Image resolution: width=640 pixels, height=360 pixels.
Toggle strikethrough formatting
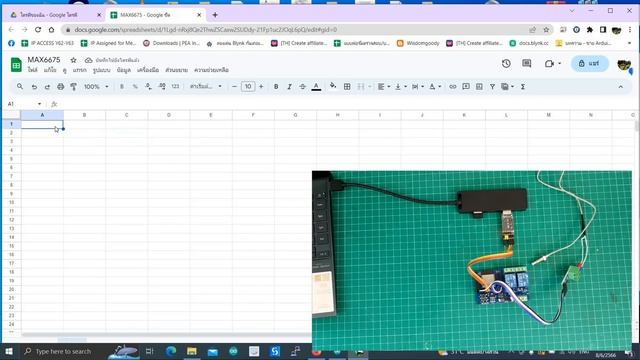[302, 87]
